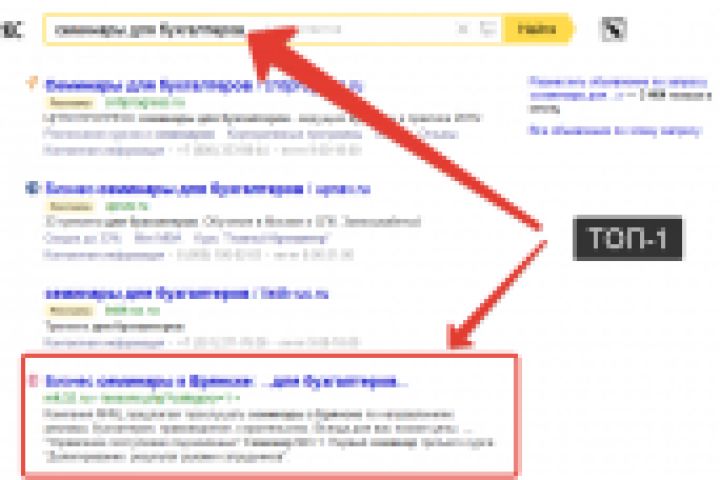The image size is (720, 480).
Task: Click the black ТОП-1 label
Action: click(x=627, y=237)
